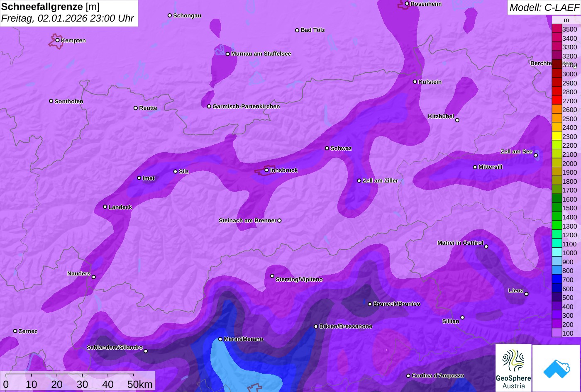Click the 0 mark on scale bar
The height and width of the screenshot is (392, 581).
pyautogui.click(x=6, y=385)
